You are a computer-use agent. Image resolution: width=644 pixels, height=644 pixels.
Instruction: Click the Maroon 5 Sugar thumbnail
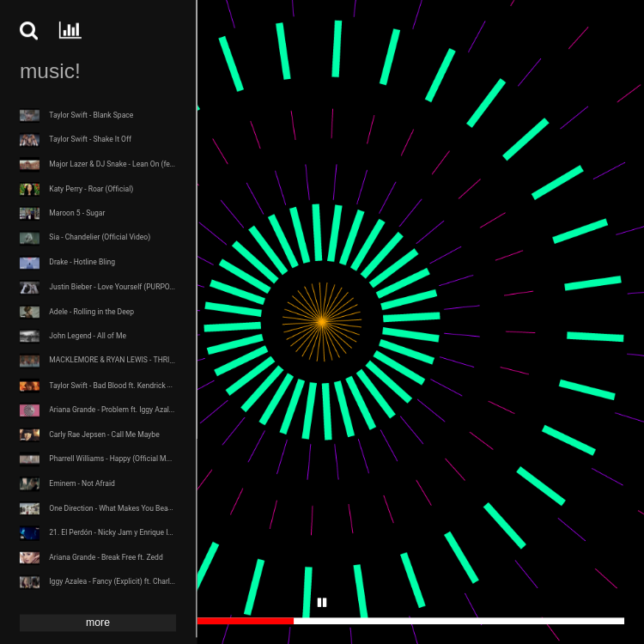[29, 214]
